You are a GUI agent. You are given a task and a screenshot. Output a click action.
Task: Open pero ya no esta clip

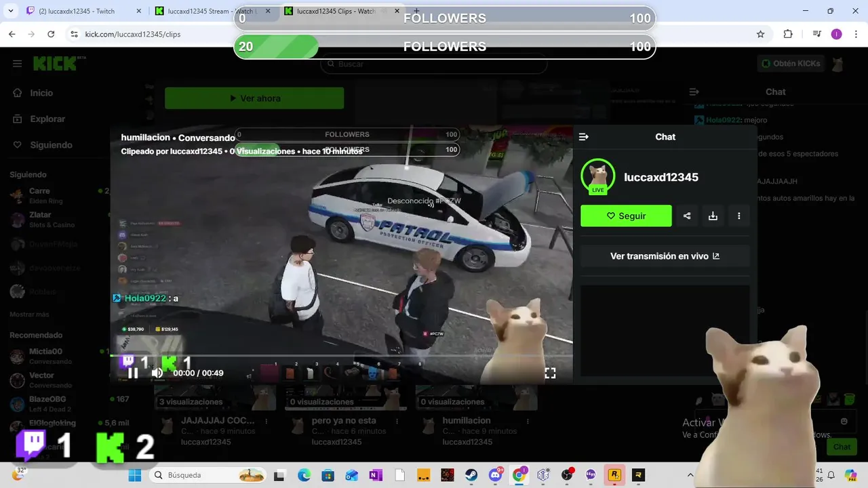tap(344, 421)
